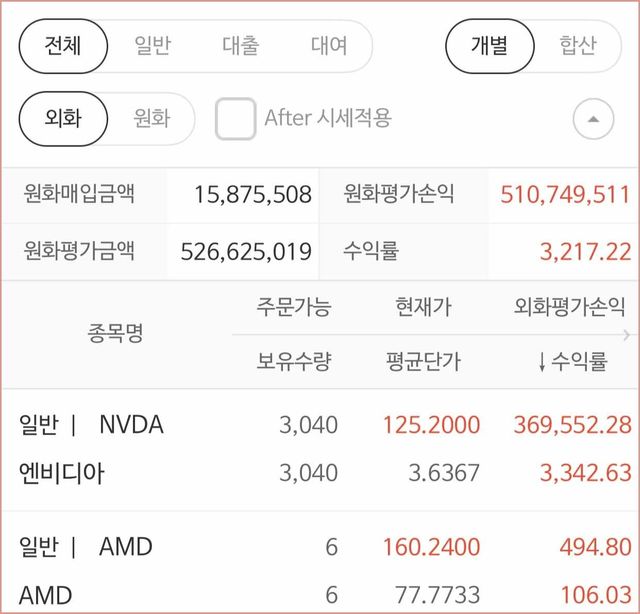Switch to the 일반 filter tab

[153, 46]
